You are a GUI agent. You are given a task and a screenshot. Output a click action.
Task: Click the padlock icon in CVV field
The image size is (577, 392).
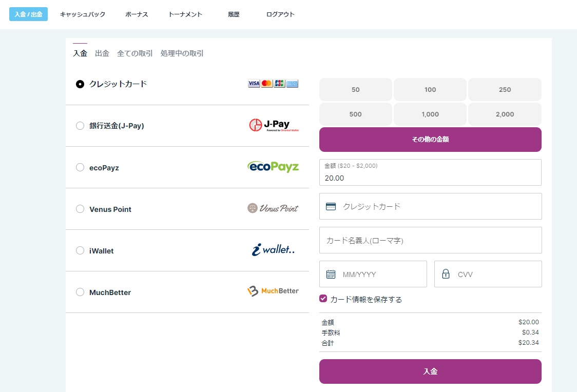point(446,274)
